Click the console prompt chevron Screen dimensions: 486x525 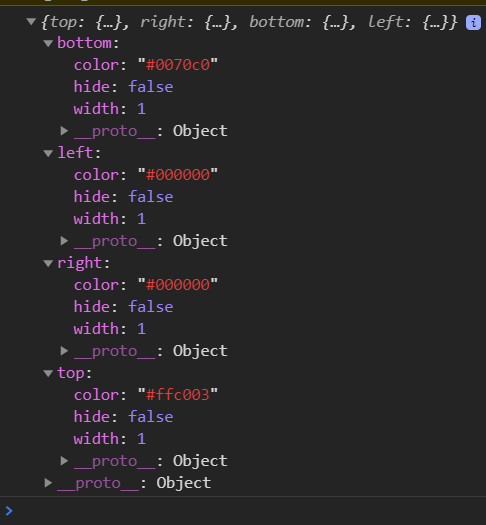pos(9,511)
